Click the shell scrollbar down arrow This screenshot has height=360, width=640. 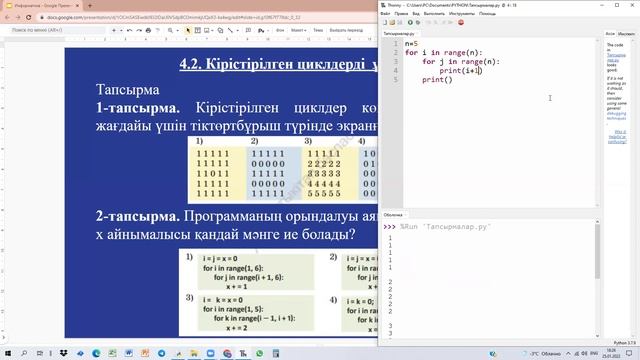597,336
